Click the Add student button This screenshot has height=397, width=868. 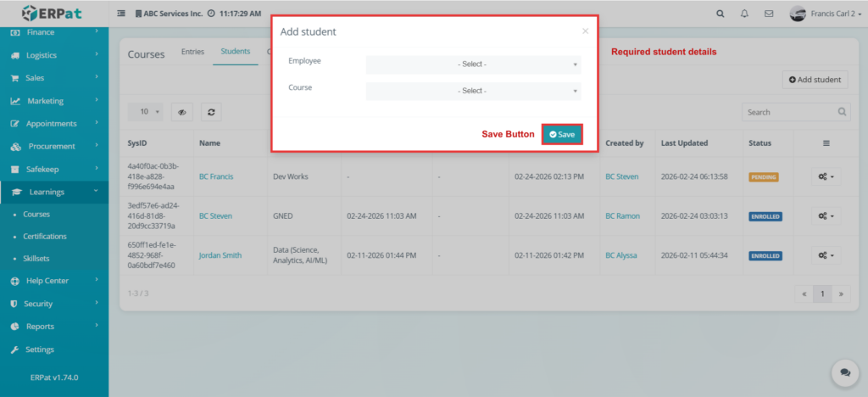[815, 80]
